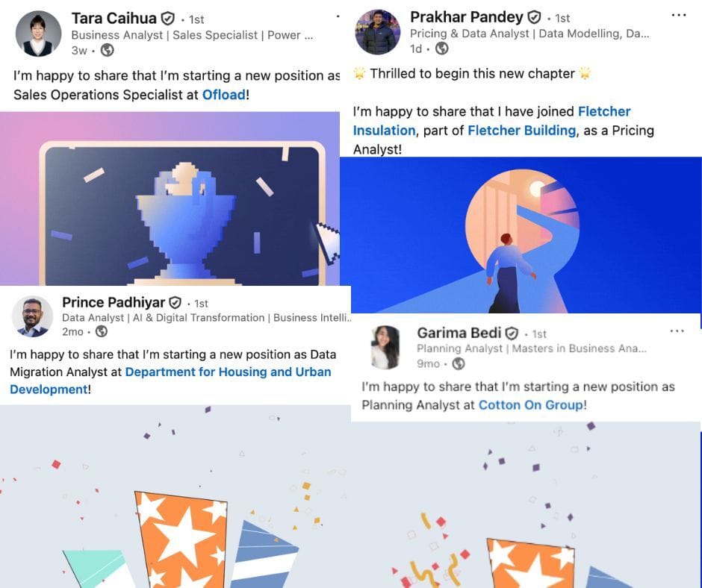The width and height of the screenshot is (702, 588).
Task: Open Department for Housing and Urban Development link
Action: point(170,381)
